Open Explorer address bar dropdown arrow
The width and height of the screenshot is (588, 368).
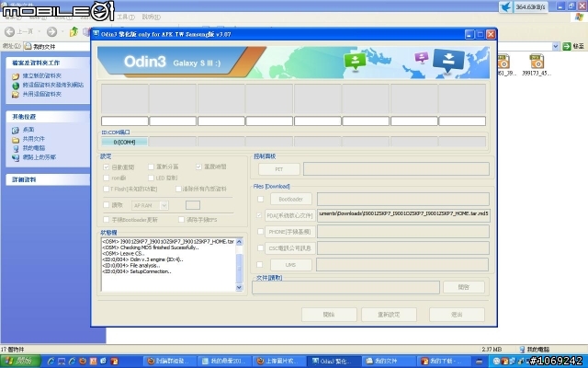555,46
